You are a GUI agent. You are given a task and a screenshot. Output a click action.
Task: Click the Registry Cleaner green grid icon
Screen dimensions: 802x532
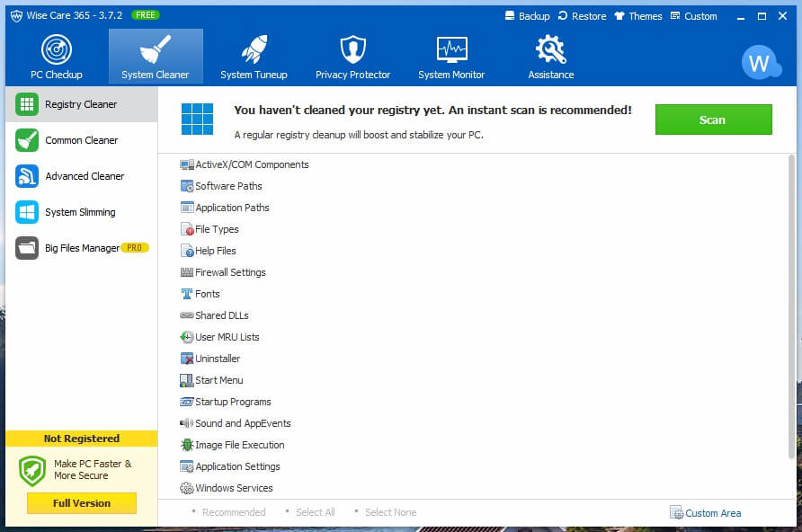tap(27, 104)
